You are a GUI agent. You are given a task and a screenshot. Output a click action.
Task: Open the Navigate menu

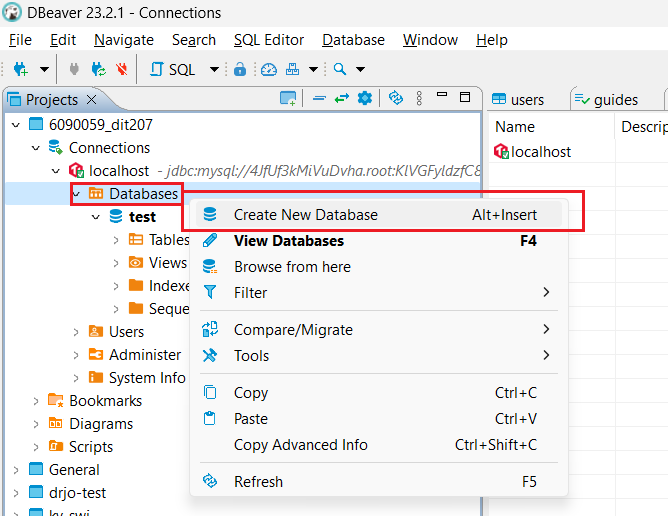click(x=124, y=40)
